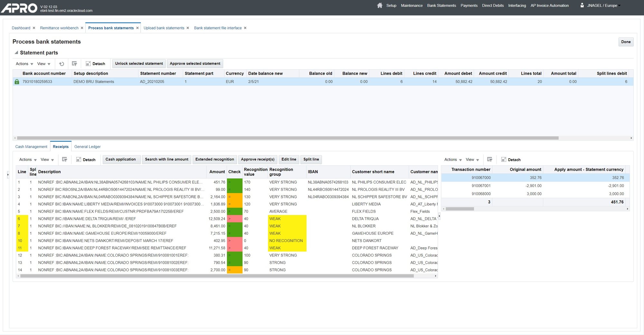Click the filter icon in transactions panel toolbar
Screen dimensions: 644x335
tap(489, 160)
